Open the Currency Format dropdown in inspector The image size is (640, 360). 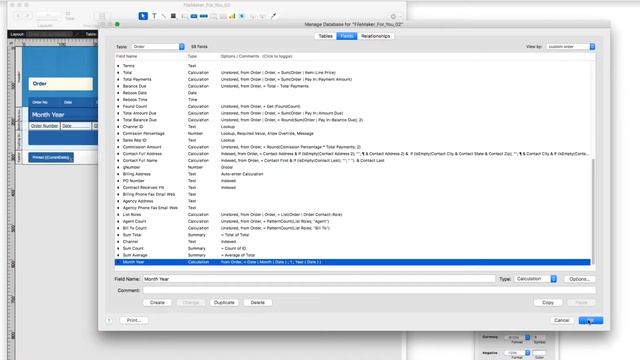click(517, 338)
